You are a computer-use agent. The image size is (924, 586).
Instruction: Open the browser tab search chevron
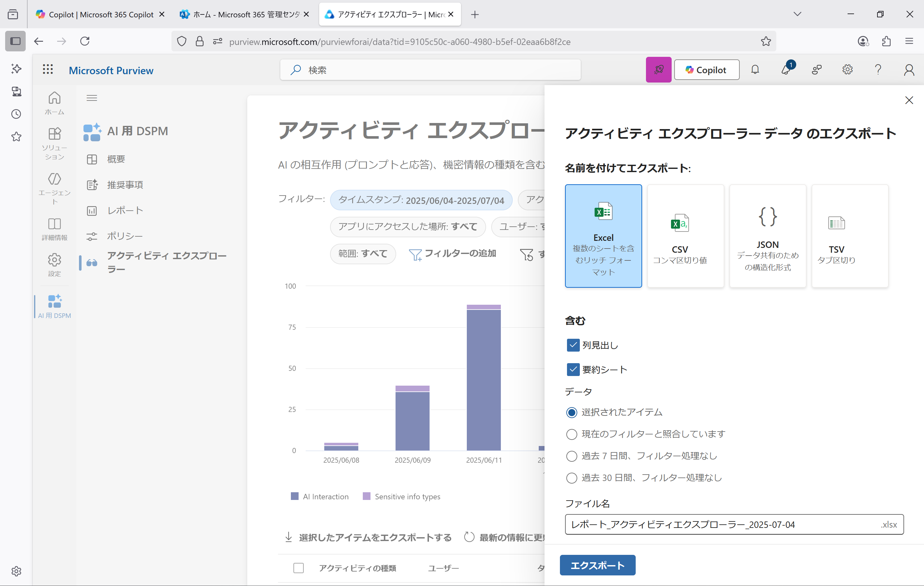click(x=797, y=14)
